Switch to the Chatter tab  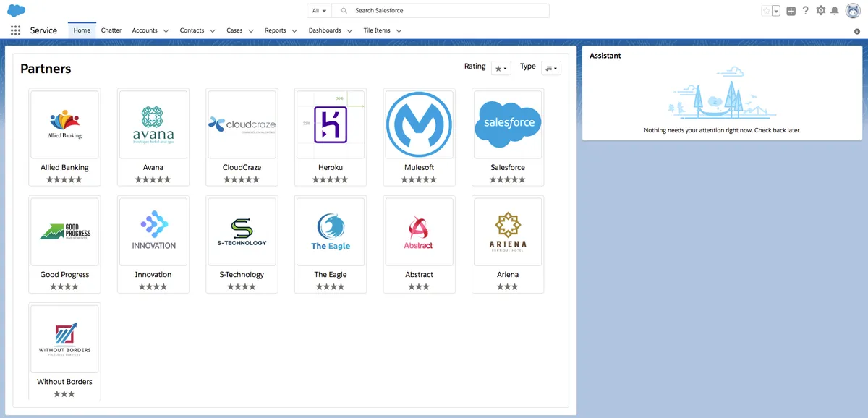point(111,30)
